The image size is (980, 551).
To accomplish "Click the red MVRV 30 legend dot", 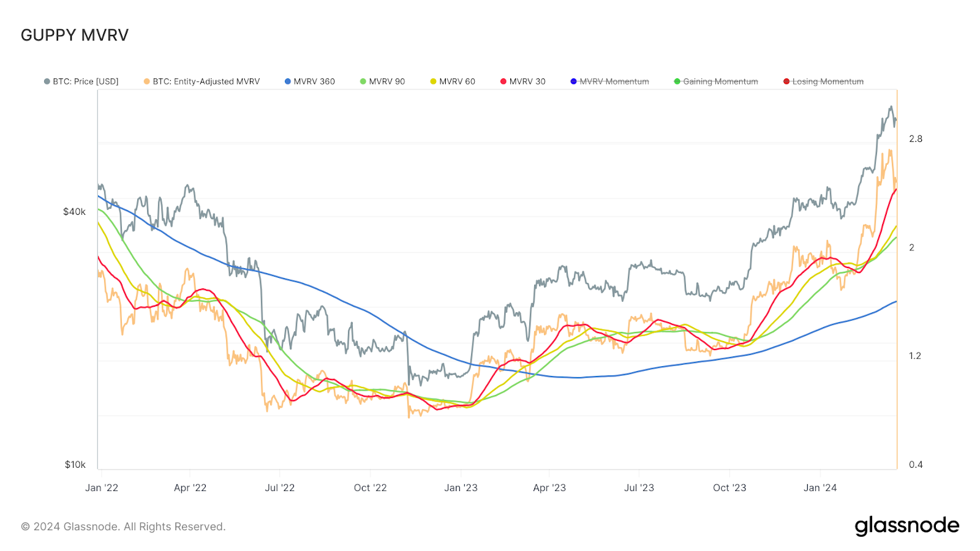I will point(503,81).
